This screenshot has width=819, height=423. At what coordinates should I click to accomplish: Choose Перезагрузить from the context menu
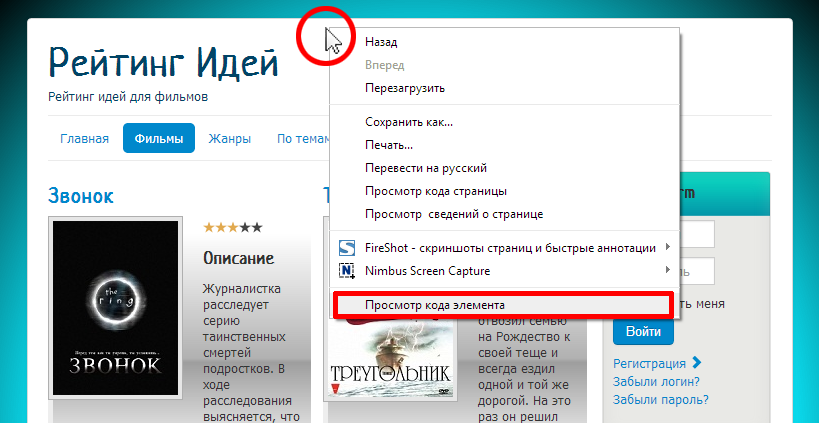(405, 88)
